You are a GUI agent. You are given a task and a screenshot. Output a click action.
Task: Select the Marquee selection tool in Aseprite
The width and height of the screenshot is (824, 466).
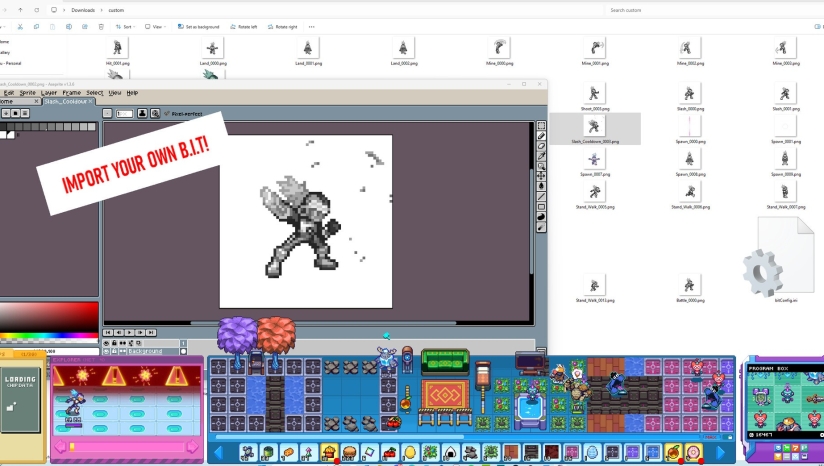pos(542,126)
